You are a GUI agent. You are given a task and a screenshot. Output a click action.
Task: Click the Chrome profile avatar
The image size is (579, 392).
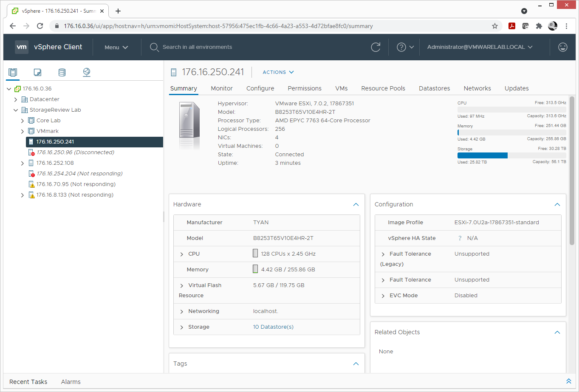point(553,26)
